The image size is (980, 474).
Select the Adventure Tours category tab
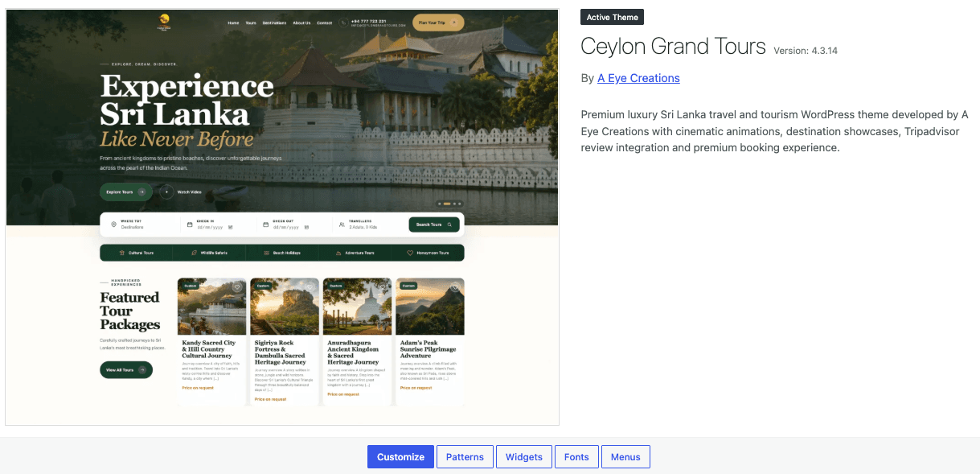tap(355, 253)
